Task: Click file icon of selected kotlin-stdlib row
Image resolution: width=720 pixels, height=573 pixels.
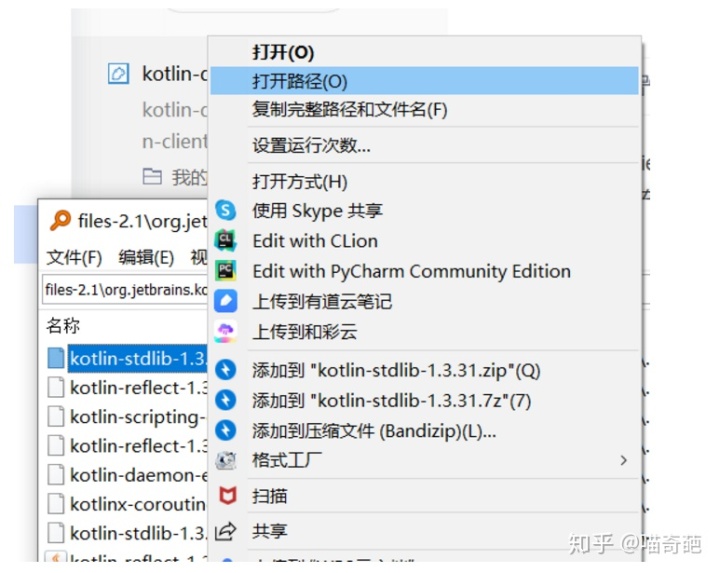Action: (x=56, y=358)
